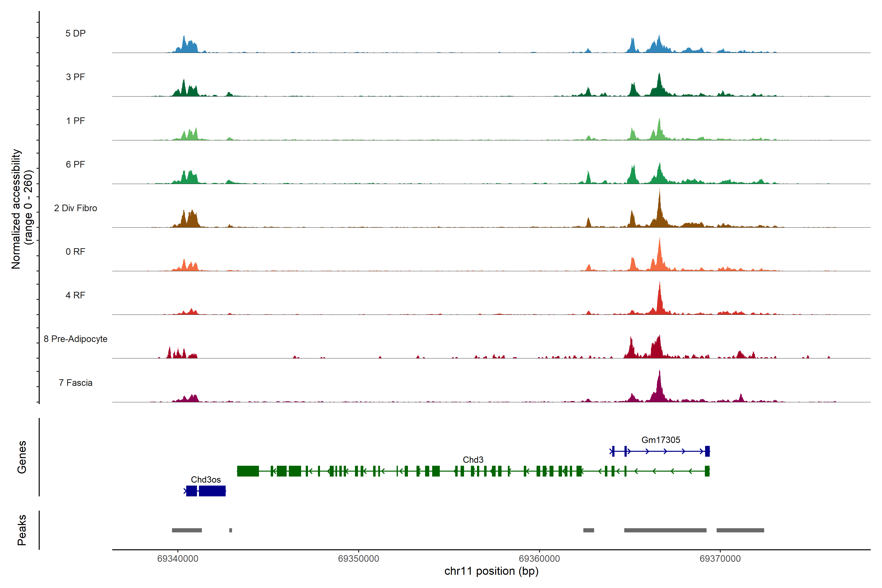Click the 69370000 axis tick label
Viewport: 882px width, 588px height.
click(x=720, y=559)
